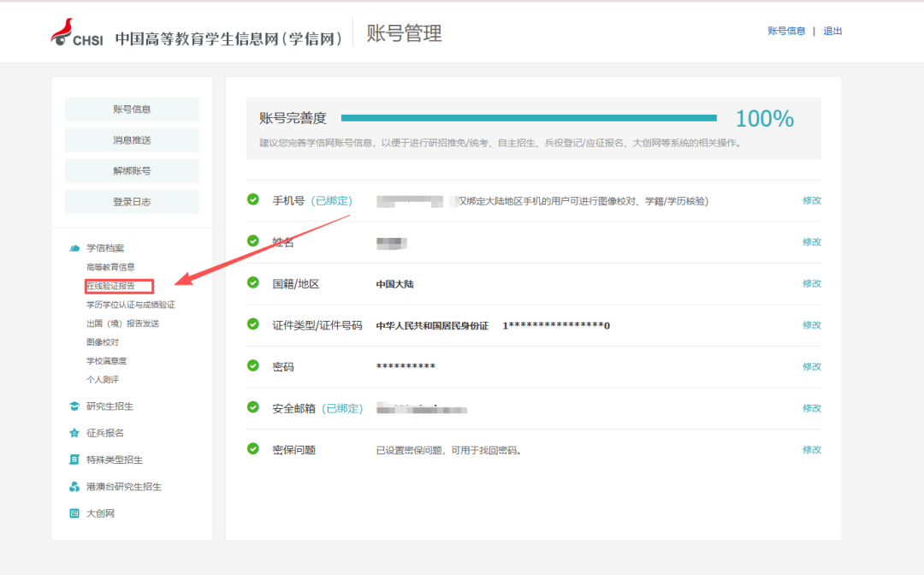
Task: Click the 特殊类型招生 icon
Action: [x=74, y=459]
